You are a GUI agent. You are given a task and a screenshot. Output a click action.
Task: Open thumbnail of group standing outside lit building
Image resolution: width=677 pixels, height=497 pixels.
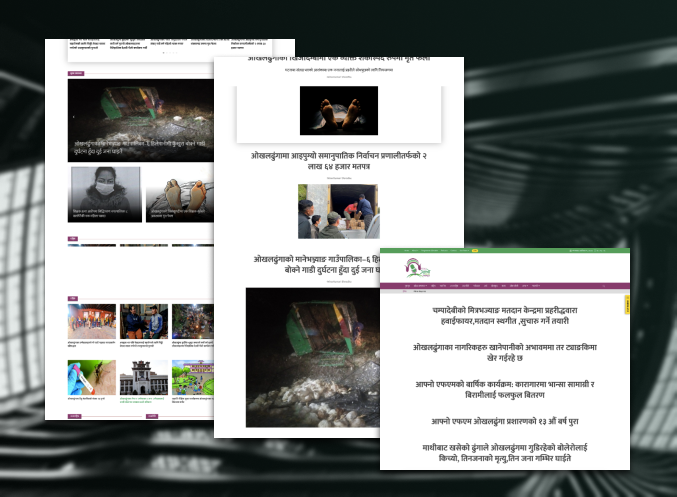pyautogui.click(x=92, y=322)
